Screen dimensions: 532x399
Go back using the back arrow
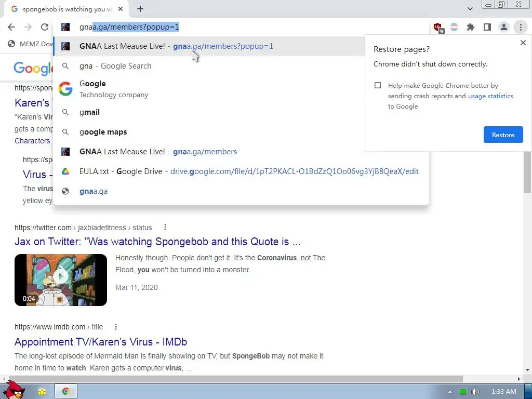(11, 27)
